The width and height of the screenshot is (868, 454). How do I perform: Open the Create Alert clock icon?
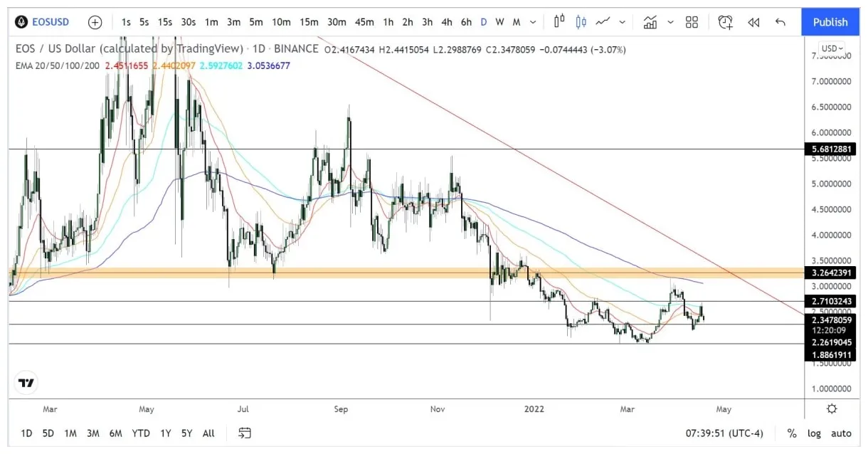(725, 22)
